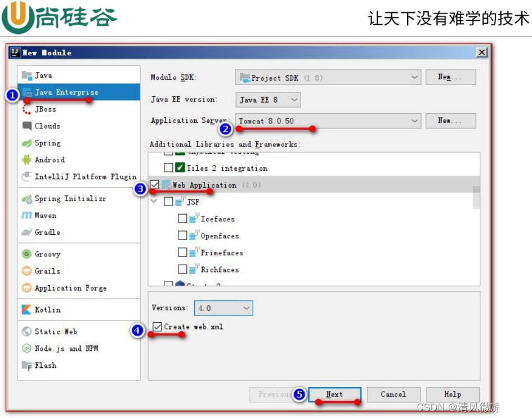532x418 pixels.
Task: Click the Kotlin K icon
Action: tap(27, 310)
